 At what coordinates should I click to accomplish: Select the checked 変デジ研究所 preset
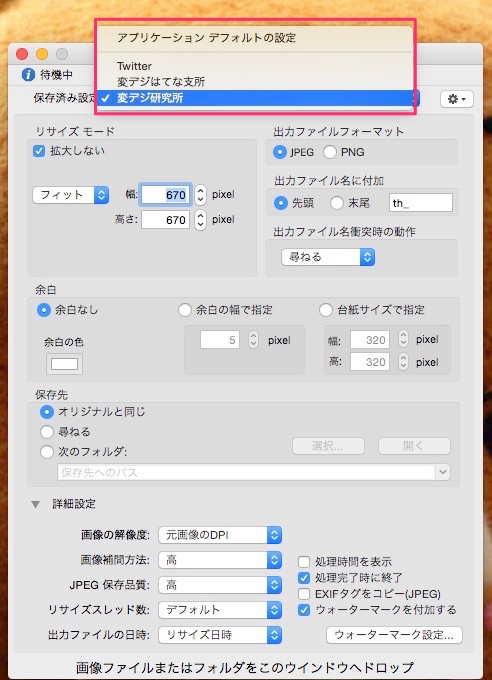pos(254,98)
